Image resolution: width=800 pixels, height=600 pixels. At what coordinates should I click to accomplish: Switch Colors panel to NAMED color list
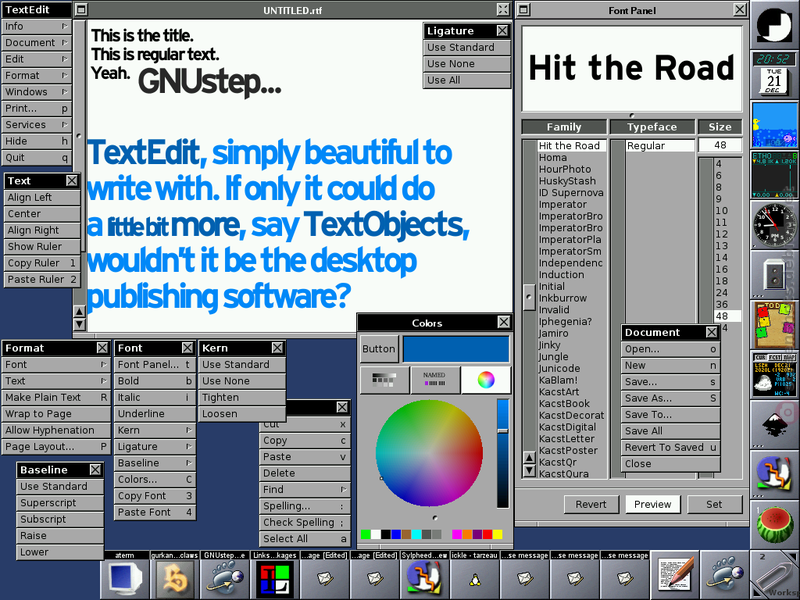(x=435, y=380)
